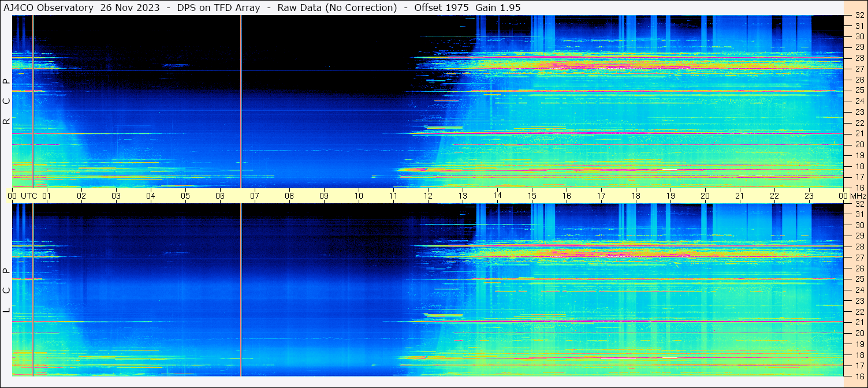Image resolution: width=868 pixels, height=388 pixels.
Task: Click the AJ4CO Observatory title text
Action: click(x=49, y=8)
